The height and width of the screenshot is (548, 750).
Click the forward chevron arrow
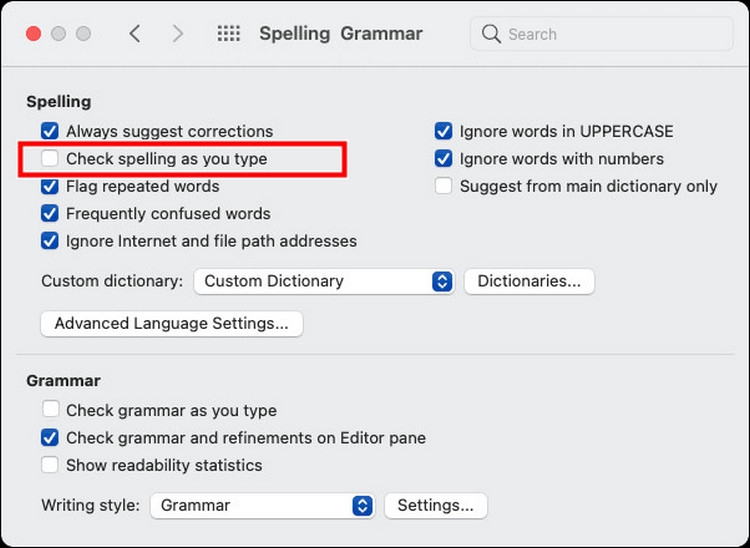tap(178, 34)
